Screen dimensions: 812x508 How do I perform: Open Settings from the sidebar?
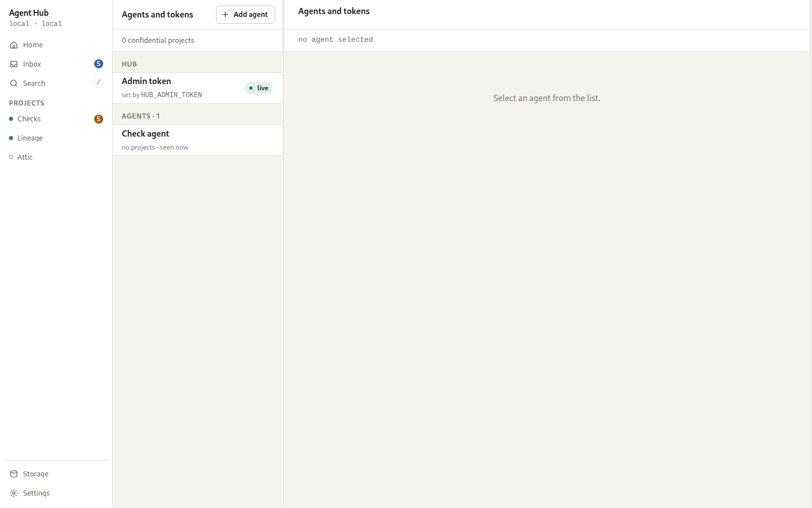click(x=56, y=493)
